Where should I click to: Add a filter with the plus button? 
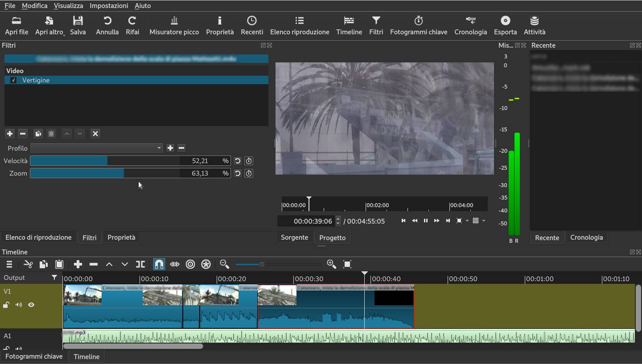coord(10,134)
